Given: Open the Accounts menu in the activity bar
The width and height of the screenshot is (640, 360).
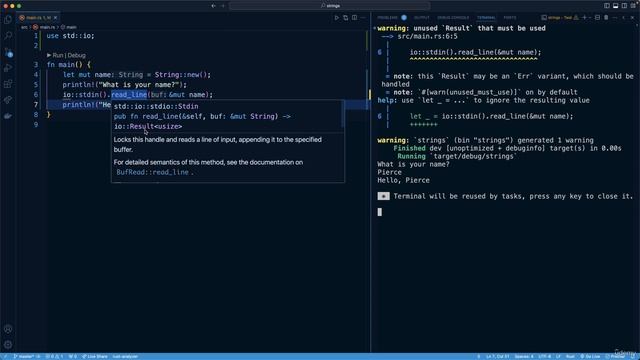Looking at the screenshot, I should [x=8, y=329].
